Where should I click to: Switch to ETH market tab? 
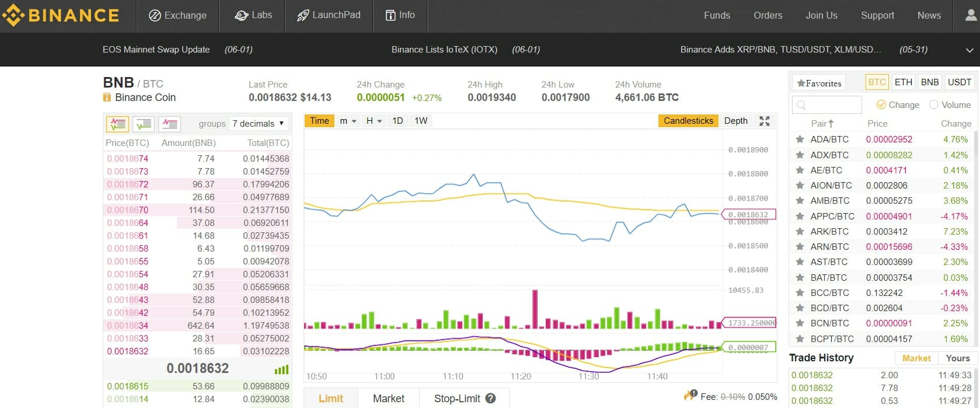903,82
